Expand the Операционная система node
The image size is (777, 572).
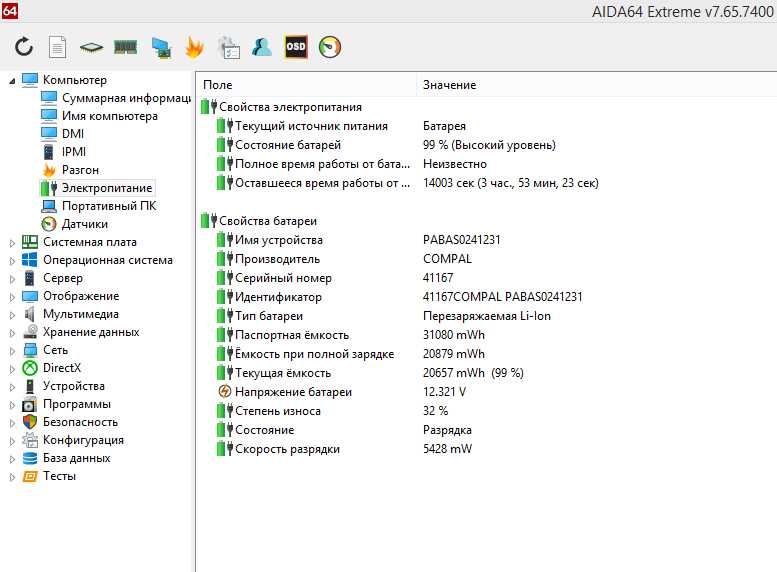(x=12, y=261)
